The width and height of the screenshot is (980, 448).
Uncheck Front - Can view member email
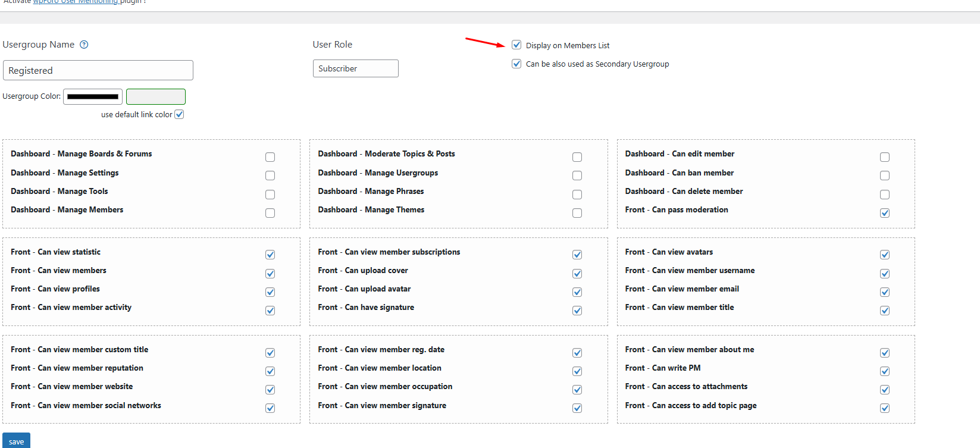(885, 292)
